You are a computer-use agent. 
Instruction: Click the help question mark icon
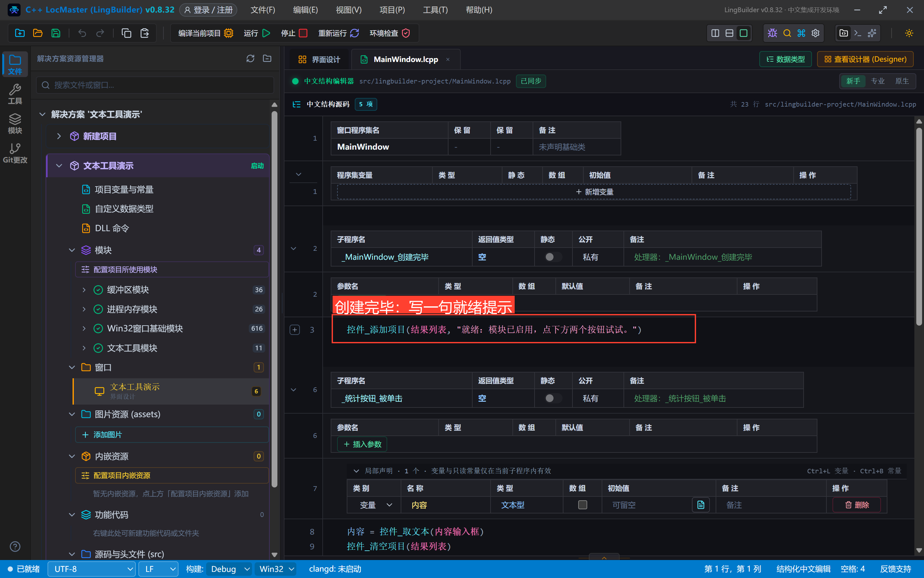pos(15,547)
